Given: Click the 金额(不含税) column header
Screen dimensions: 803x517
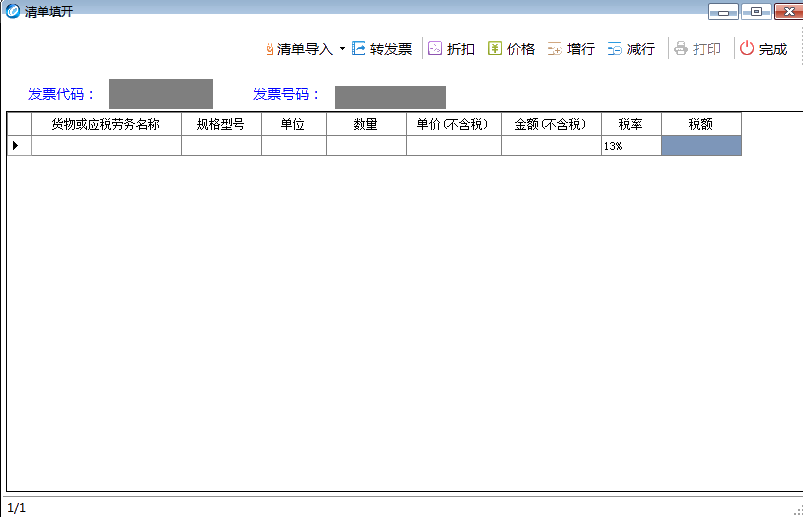Looking at the screenshot, I should [552, 124].
